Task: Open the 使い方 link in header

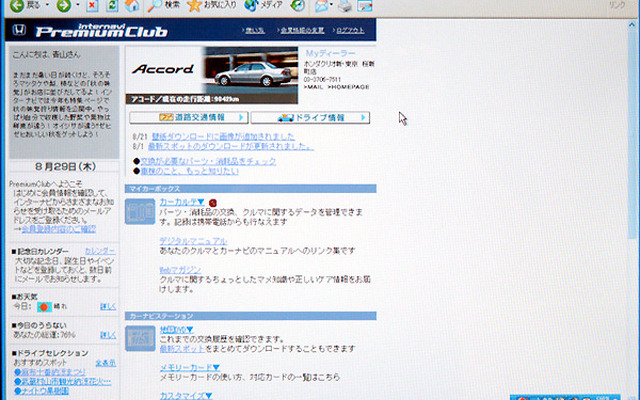Action: click(x=255, y=30)
